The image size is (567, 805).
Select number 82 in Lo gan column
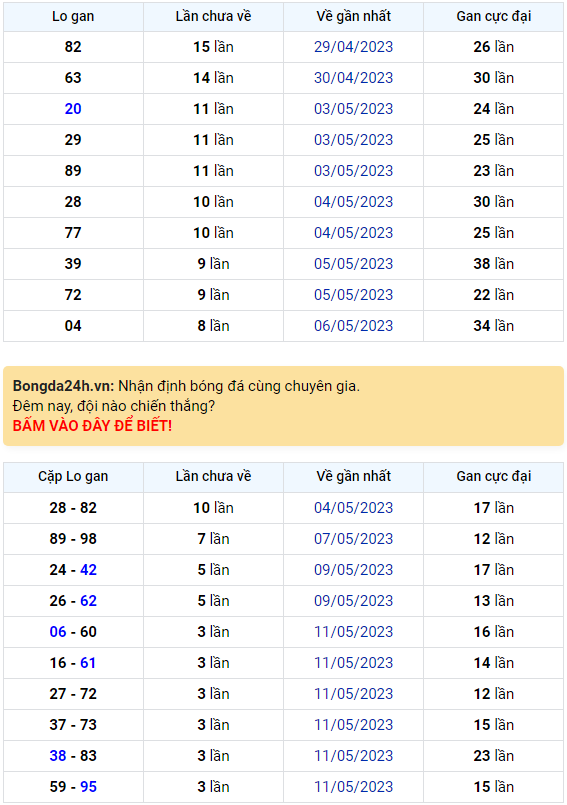pyautogui.click(x=73, y=47)
